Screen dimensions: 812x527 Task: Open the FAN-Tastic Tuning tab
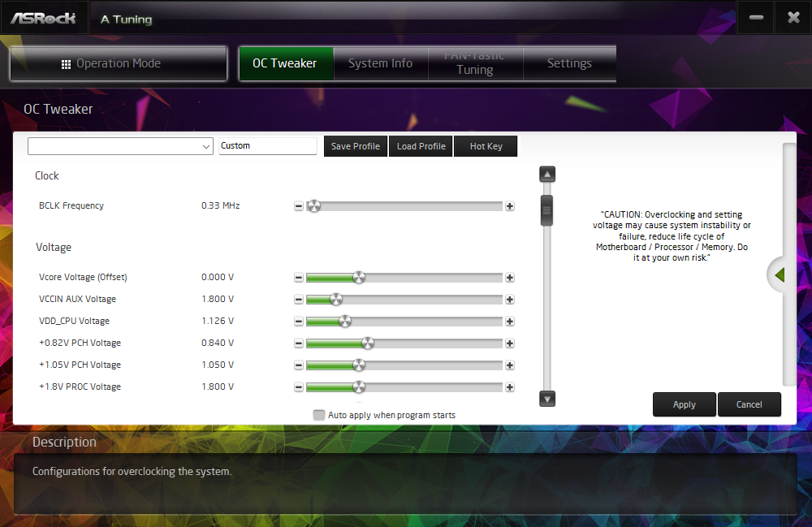click(x=475, y=63)
